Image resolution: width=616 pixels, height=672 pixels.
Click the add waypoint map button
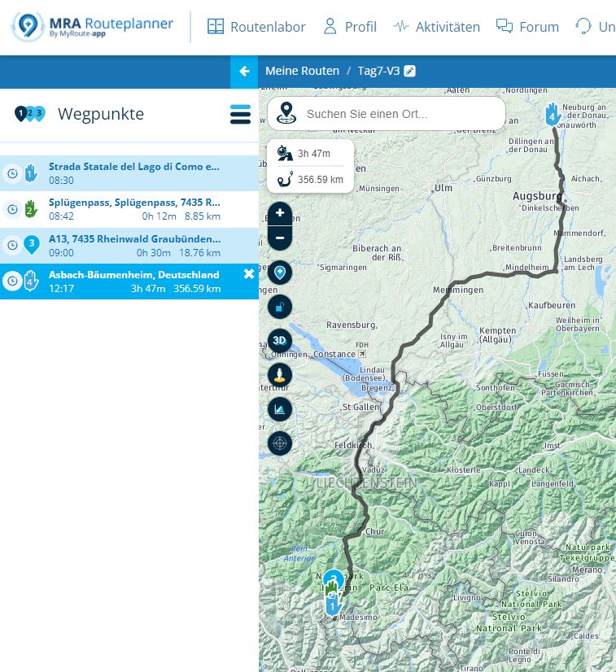click(280, 273)
